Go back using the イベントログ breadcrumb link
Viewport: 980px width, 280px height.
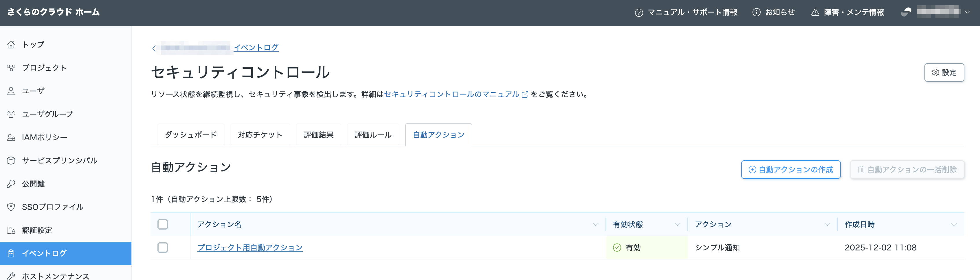[256, 48]
